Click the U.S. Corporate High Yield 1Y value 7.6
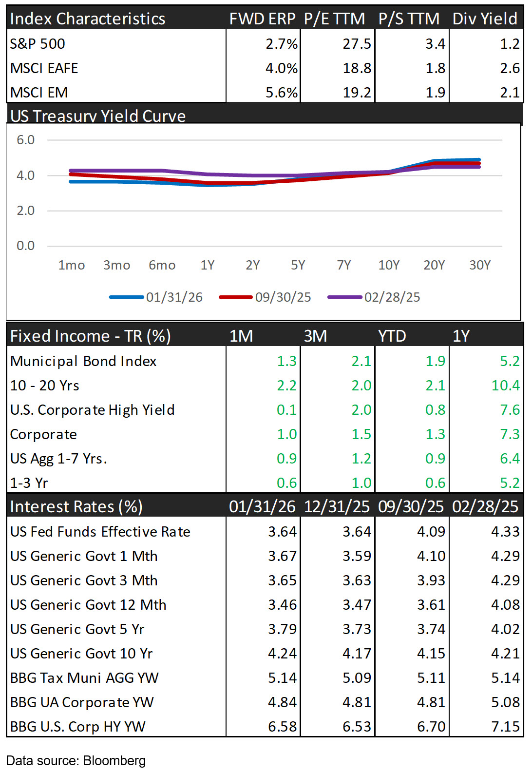532x773 pixels. pos(510,410)
